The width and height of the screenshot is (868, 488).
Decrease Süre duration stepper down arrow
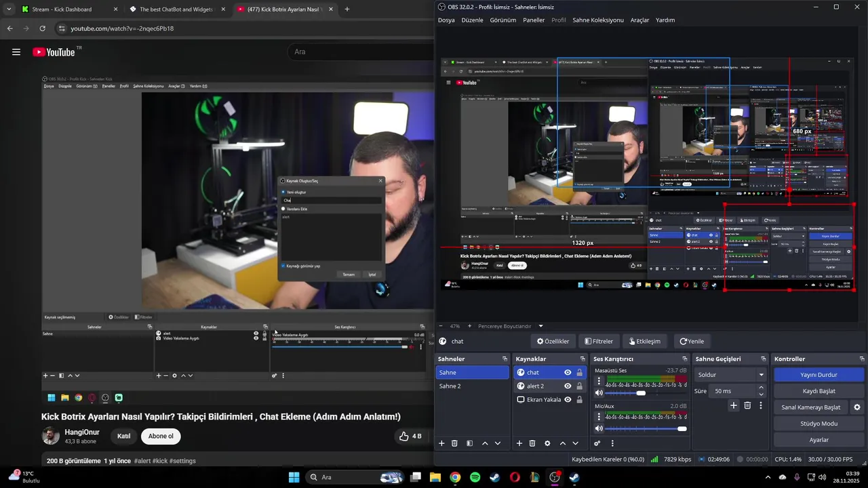[x=761, y=394]
